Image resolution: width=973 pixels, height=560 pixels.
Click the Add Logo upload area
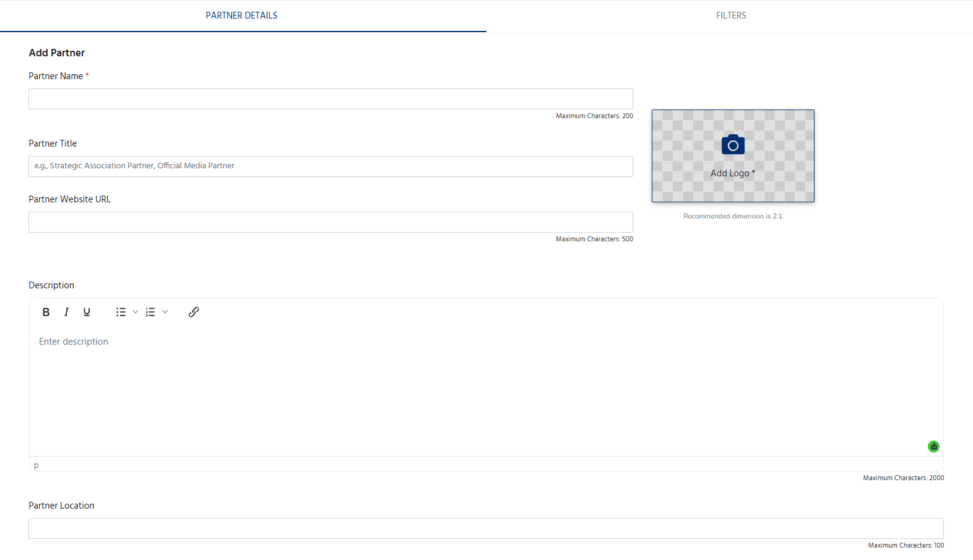click(x=733, y=156)
